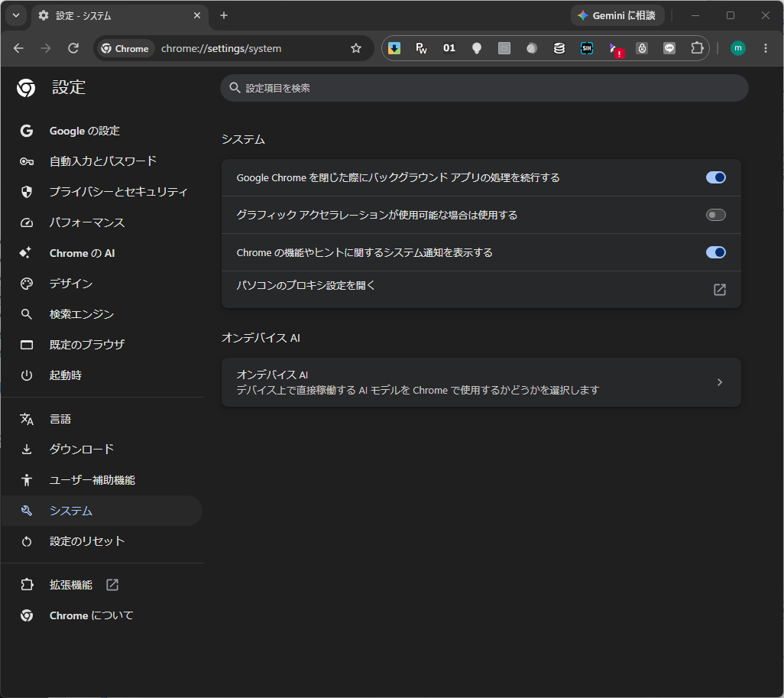Bookmark this page with star icon

[356, 48]
